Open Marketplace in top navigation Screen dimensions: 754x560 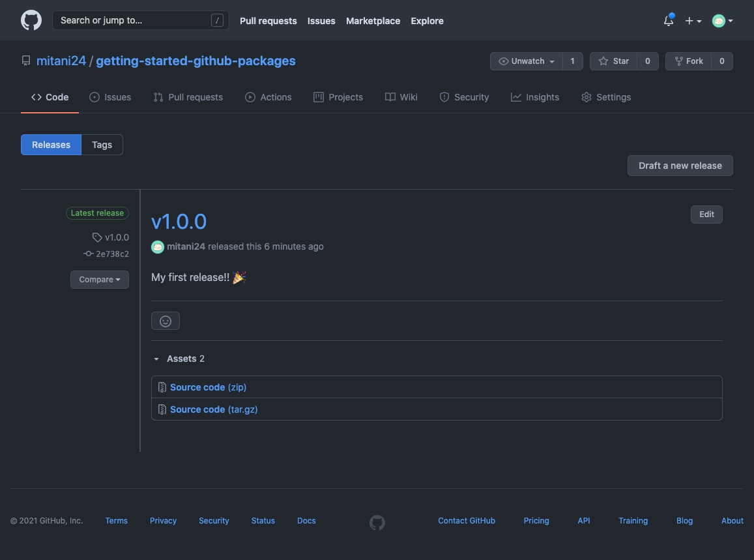[373, 21]
